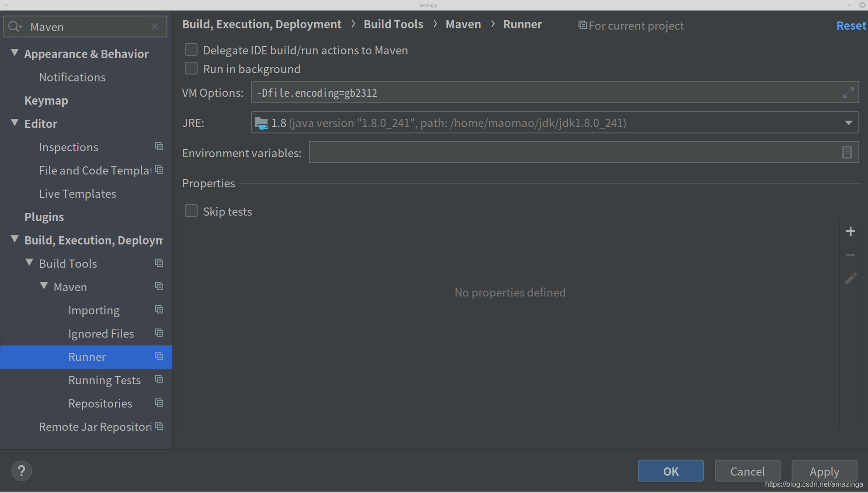Clear the Maven search field text
This screenshot has height=493, width=868.
(x=155, y=27)
